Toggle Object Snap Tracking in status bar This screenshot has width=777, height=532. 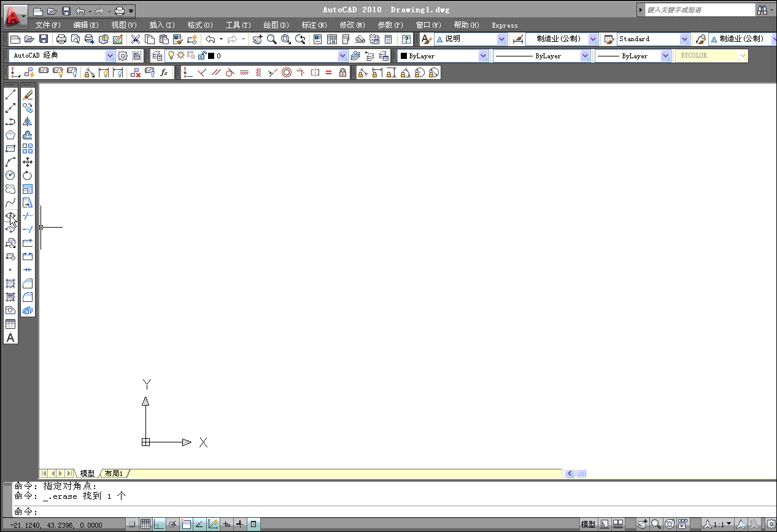199,524
